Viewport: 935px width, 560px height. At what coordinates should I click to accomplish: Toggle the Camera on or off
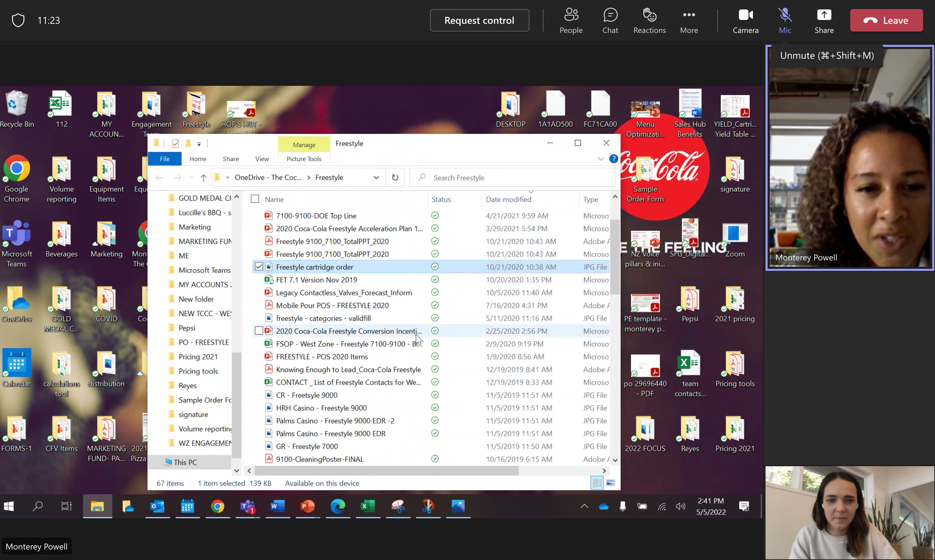(x=746, y=20)
